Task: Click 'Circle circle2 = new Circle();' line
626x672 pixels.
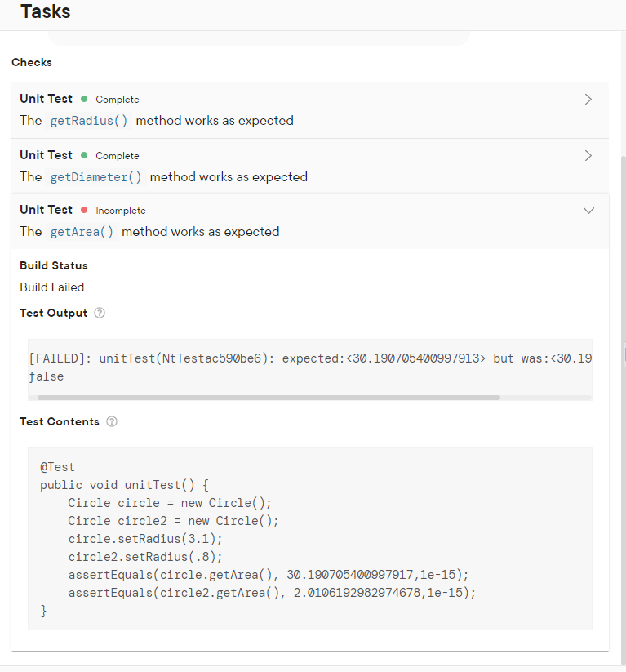Action: click(x=173, y=521)
